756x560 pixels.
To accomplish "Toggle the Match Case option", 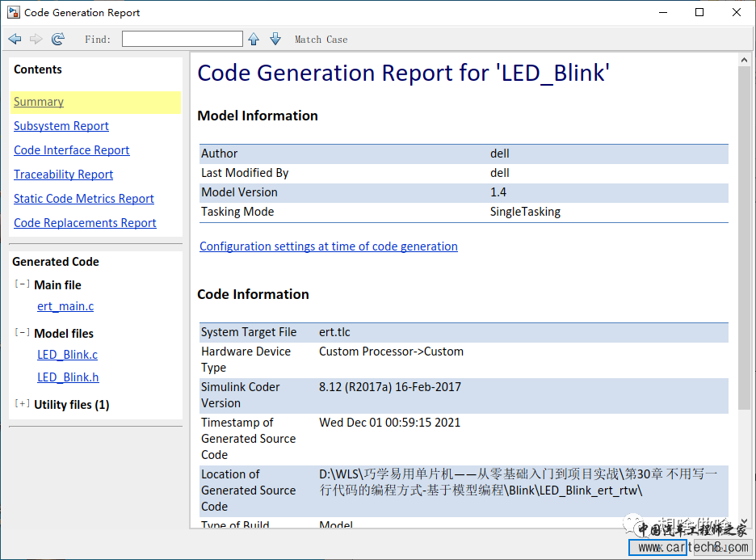I will [x=321, y=40].
